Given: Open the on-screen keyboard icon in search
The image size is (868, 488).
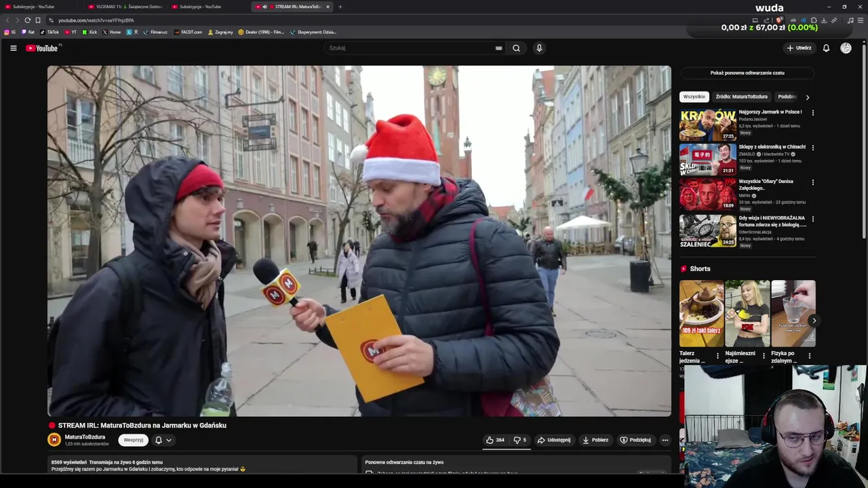Looking at the screenshot, I should point(498,48).
